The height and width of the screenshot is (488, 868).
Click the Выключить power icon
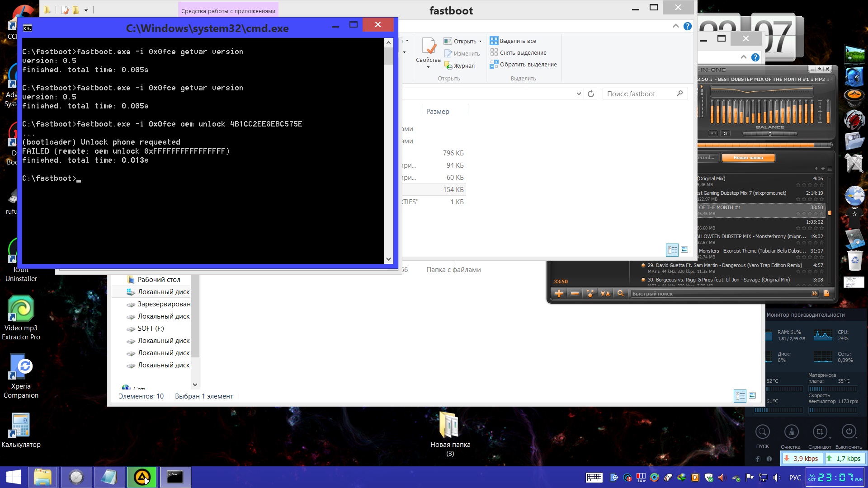click(849, 432)
